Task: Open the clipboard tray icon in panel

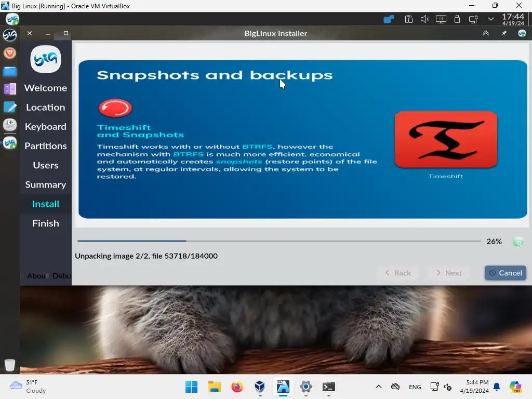Action: click(x=408, y=19)
